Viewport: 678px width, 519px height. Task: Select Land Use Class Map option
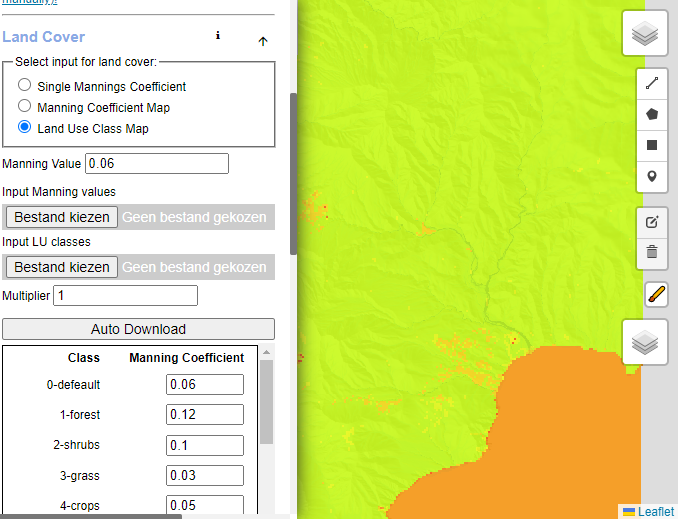25,127
